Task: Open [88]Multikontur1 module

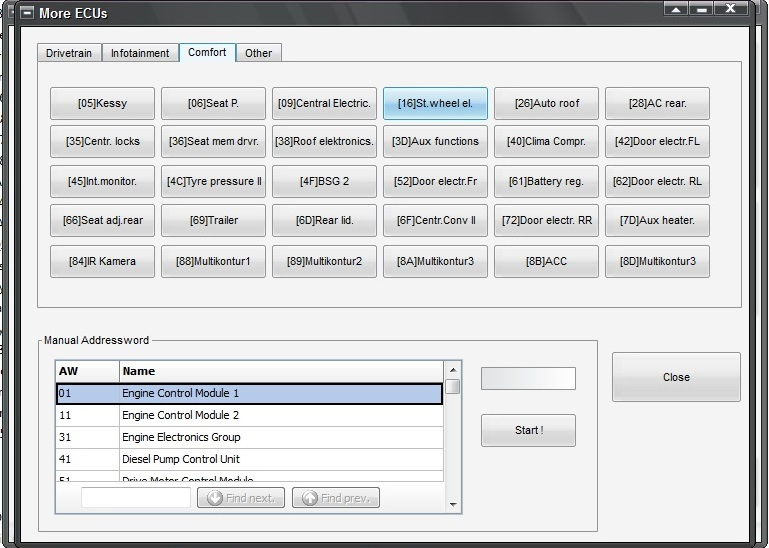Action: click(x=213, y=261)
